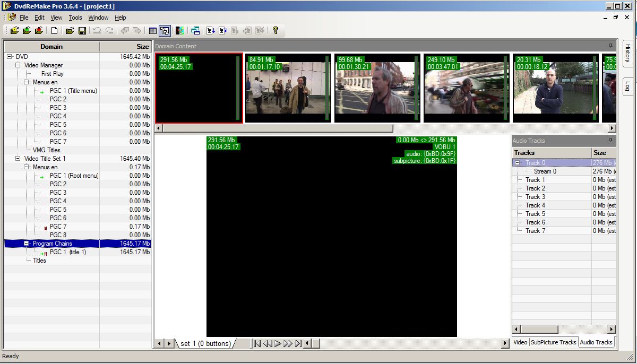The width and height of the screenshot is (637, 364).
Task: Click the teal block structure toolbar icon
Action: coord(195,31)
